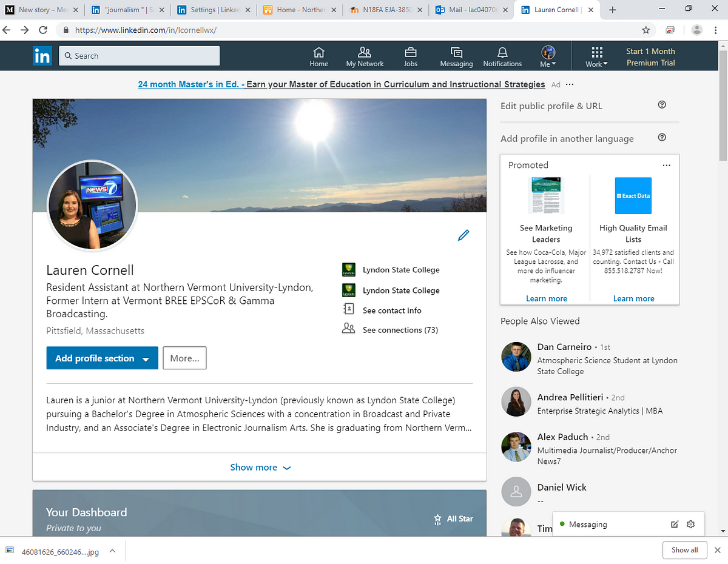This screenshot has height=564, width=728.
Task: Click the LinkedIn Search field
Action: (140, 56)
